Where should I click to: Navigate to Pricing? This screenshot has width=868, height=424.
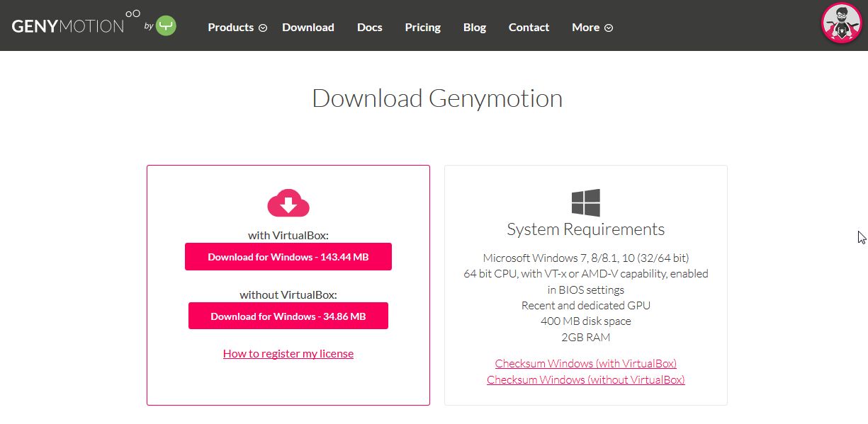point(422,28)
